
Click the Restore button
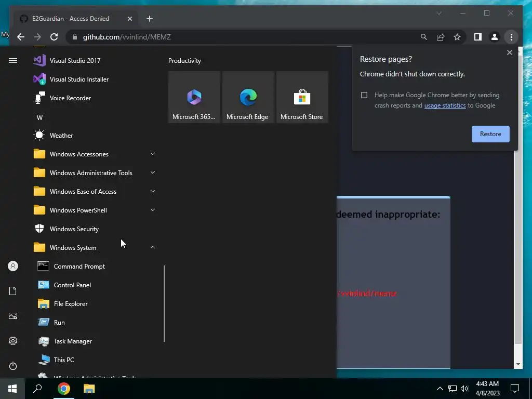point(490,134)
